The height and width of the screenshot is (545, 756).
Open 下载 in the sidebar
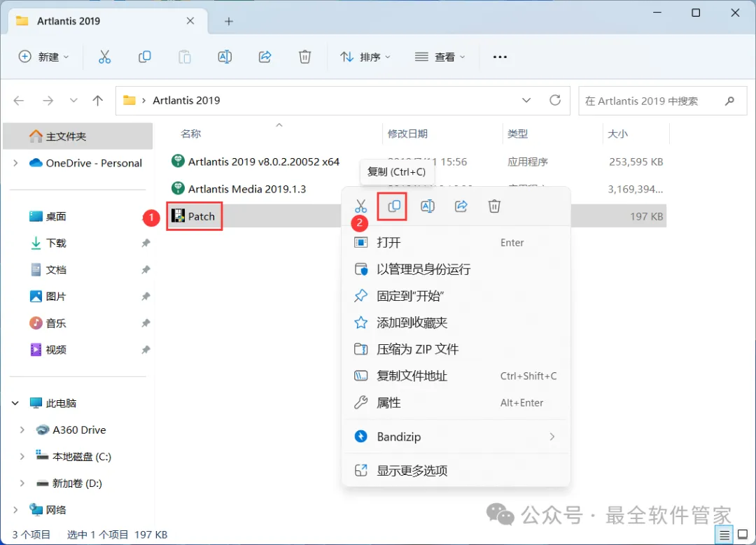[x=48, y=243]
